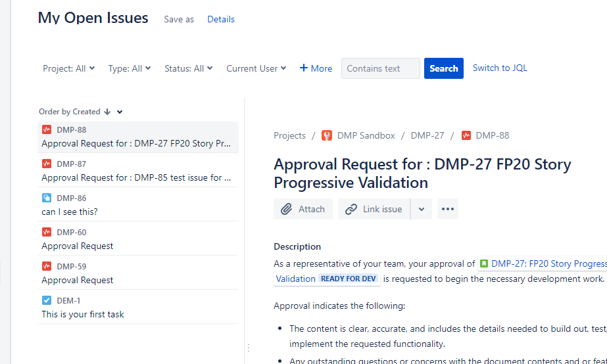Expand the dropdown next to Link issue
607x364 pixels.
pos(422,209)
